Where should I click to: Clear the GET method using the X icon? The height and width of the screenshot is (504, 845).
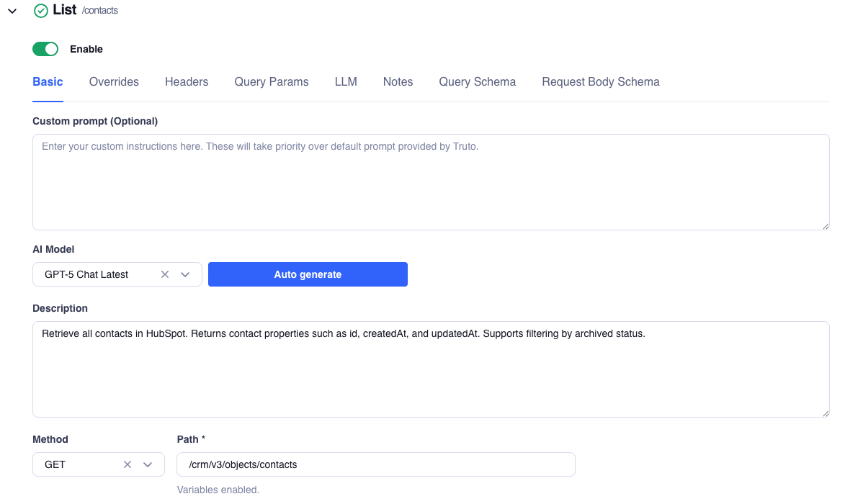pos(127,464)
